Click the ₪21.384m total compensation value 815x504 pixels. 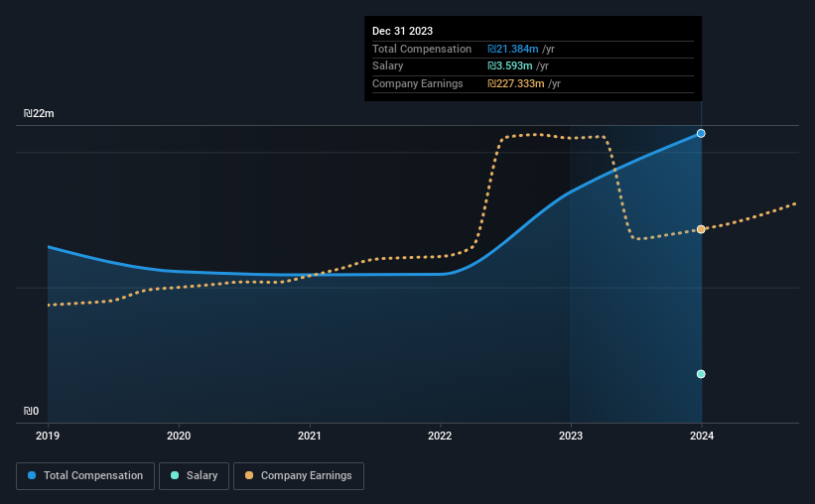click(x=513, y=49)
